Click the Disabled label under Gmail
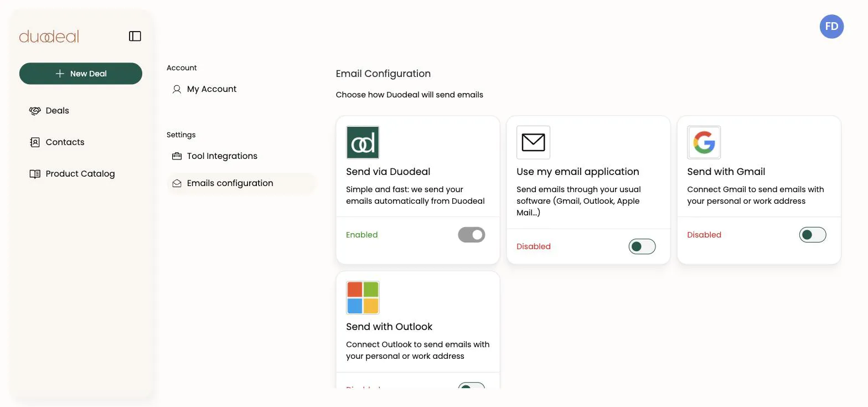Image resolution: width=868 pixels, height=407 pixels. 704,235
